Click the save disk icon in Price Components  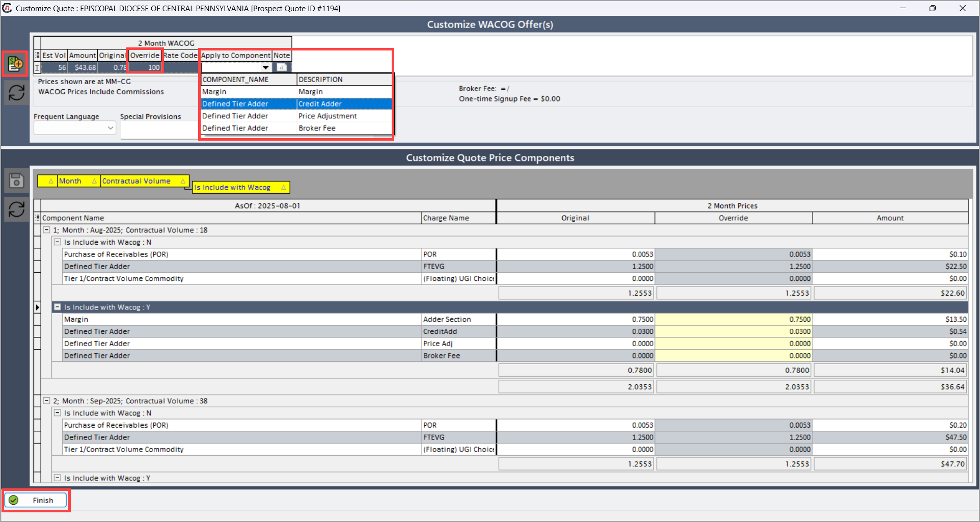16,180
